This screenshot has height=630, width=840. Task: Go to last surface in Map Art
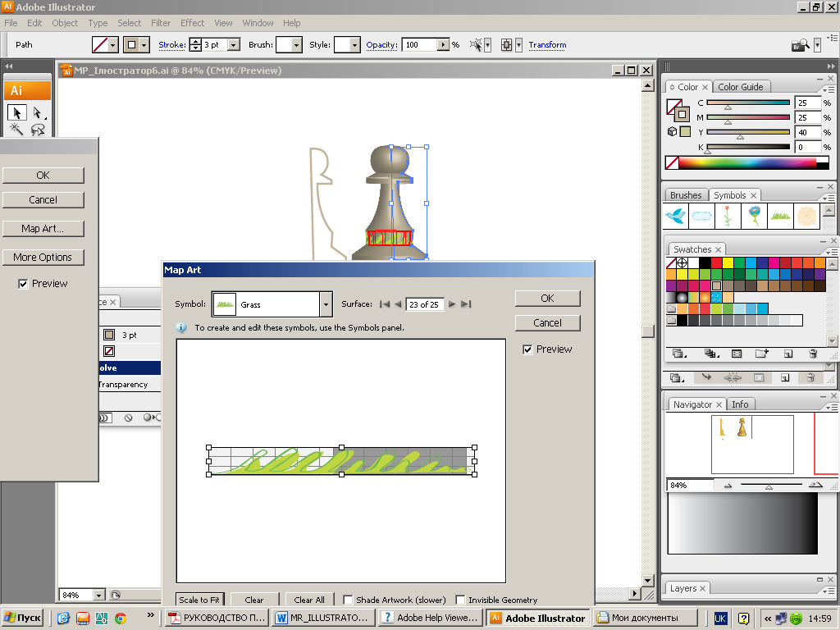point(466,304)
